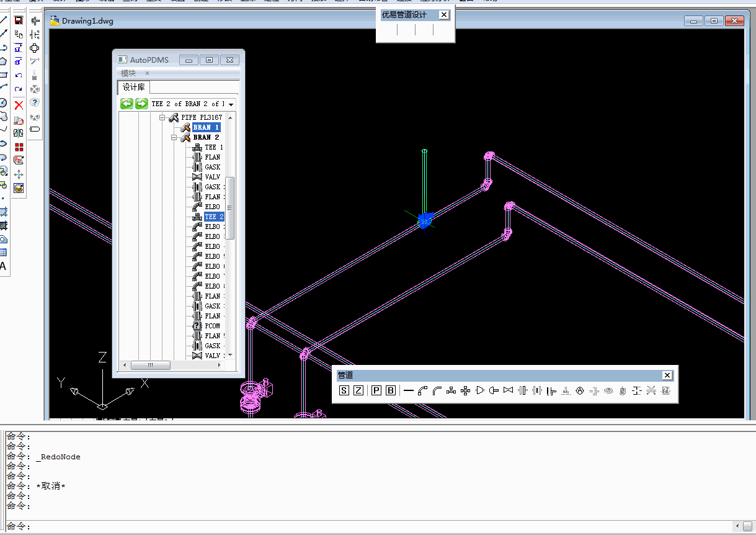Click the crossed lines icon in 管道 toolbar

pyautogui.click(x=651, y=390)
